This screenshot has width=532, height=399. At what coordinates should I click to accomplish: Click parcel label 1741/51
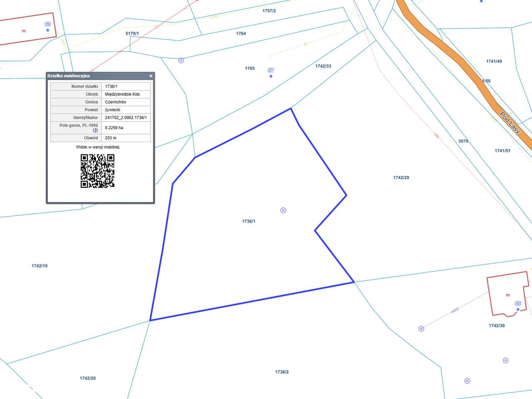[x=502, y=151]
